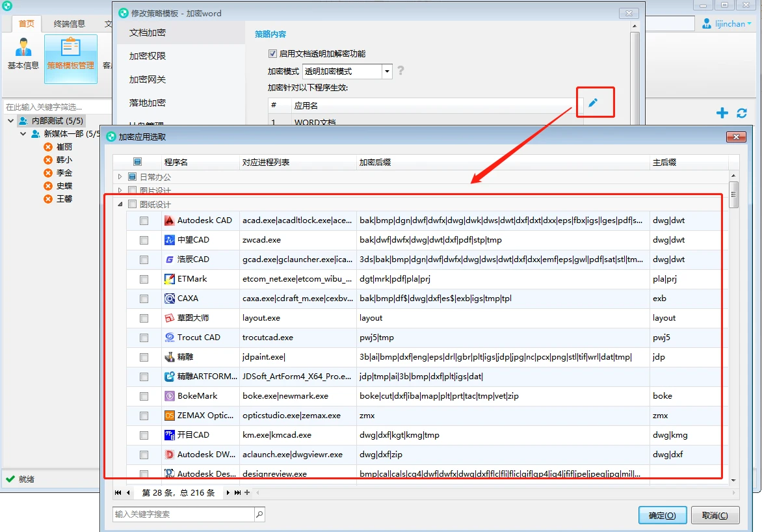Tick the checkbox for 中望CAD

click(144, 240)
